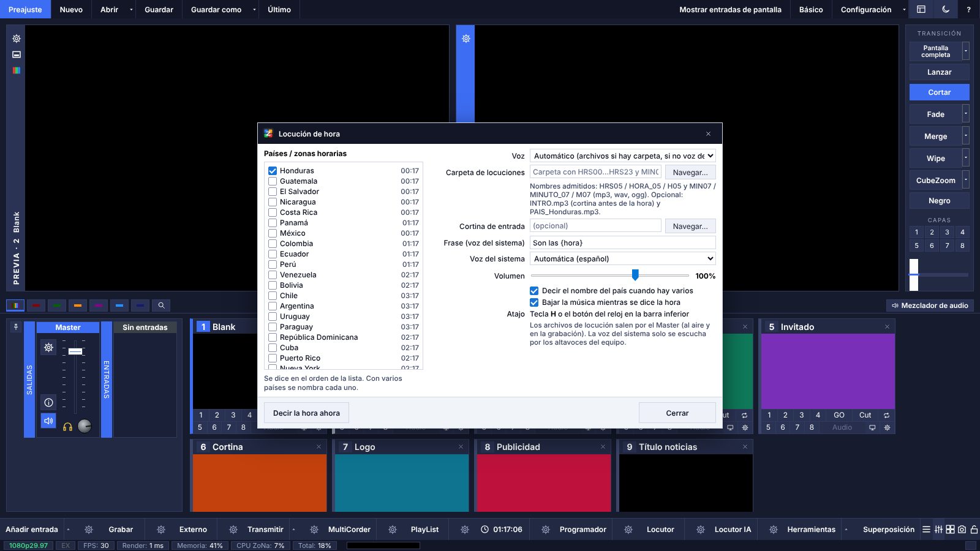Open the color bars icon on preview sidebar
Screen dimensions: 980x551
pos(17,70)
